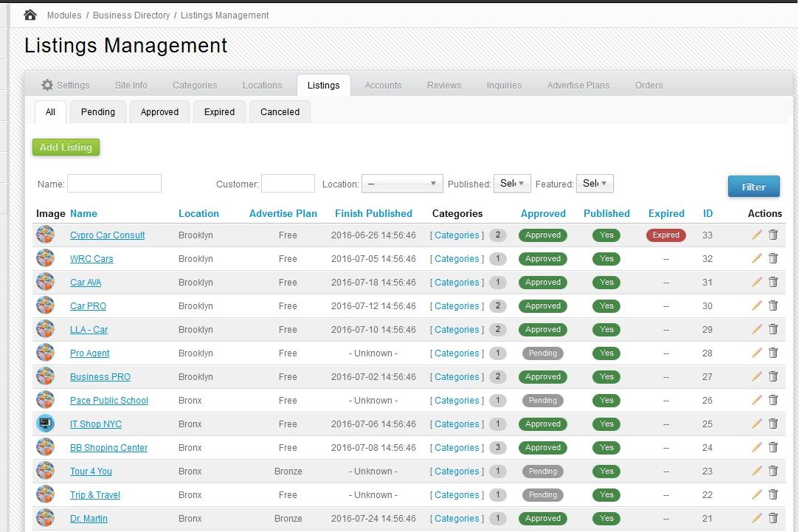Trash the Dr. Martin listing
Screen dimensions: 799x532
click(773, 518)
